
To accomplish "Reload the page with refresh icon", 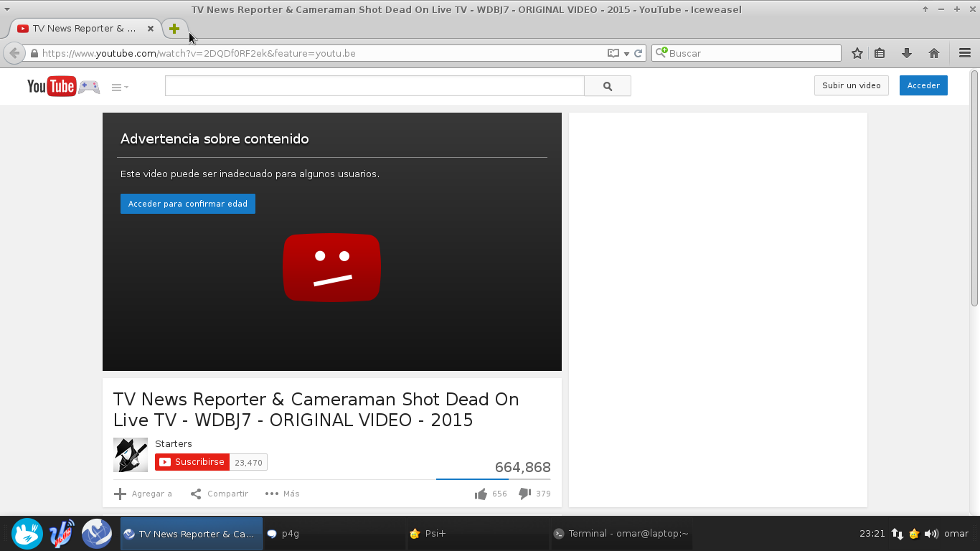I will (638, 53).
